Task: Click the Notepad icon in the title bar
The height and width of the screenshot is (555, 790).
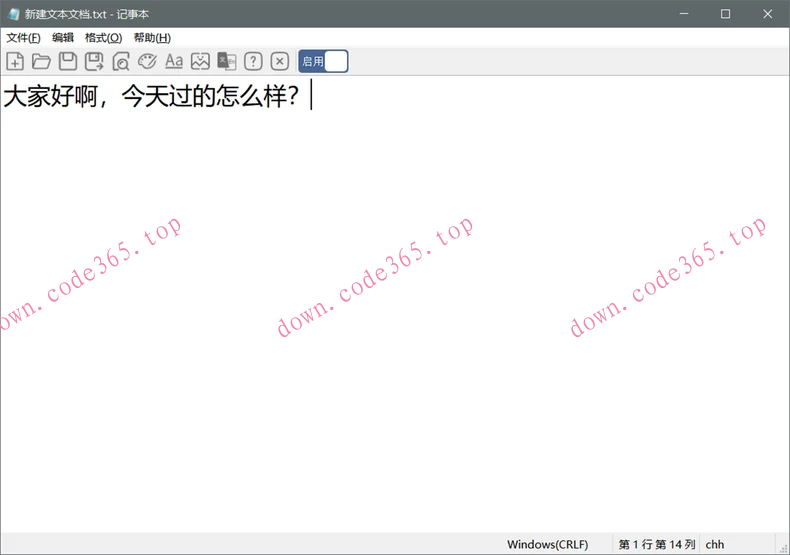Action: tap(14, 14)
